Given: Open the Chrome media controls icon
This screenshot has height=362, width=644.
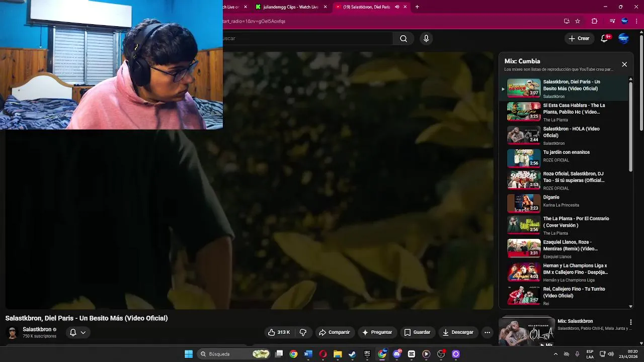Looking at the screenshot, I should pyautogui.click(x=612, y=21).
